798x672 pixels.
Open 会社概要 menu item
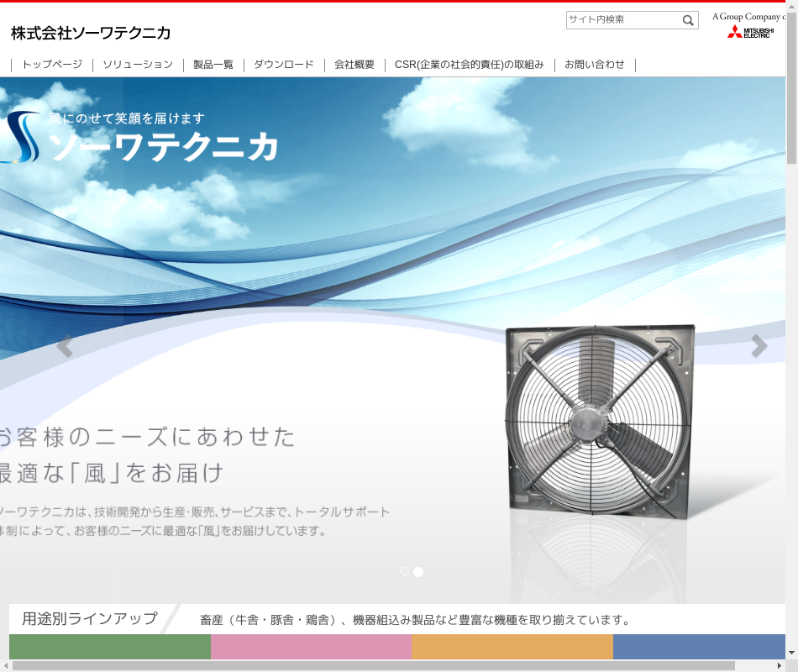(x=354, y=65)
